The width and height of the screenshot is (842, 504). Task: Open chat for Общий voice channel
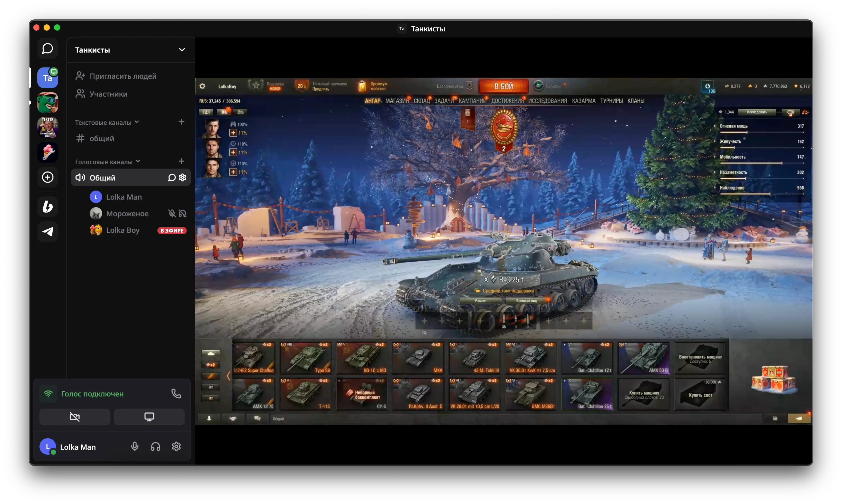(172, 178)
